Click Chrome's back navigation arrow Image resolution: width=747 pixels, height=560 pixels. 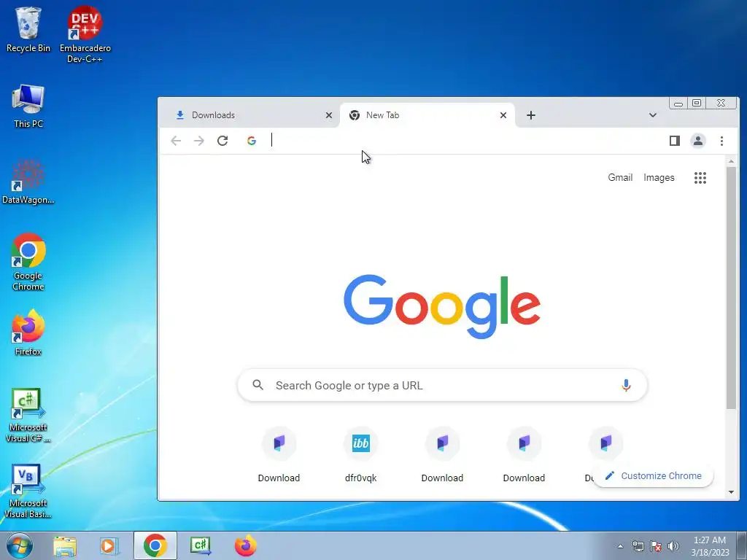176,141
